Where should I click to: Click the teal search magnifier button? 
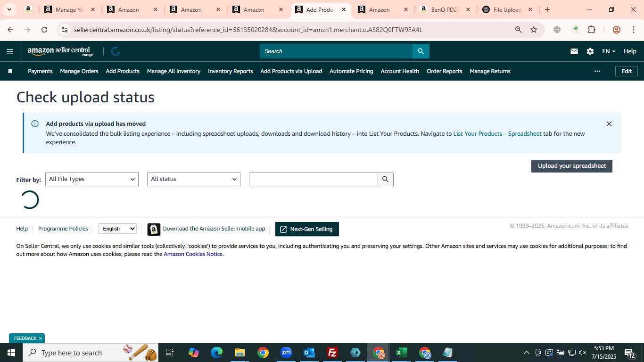point(421,51)
